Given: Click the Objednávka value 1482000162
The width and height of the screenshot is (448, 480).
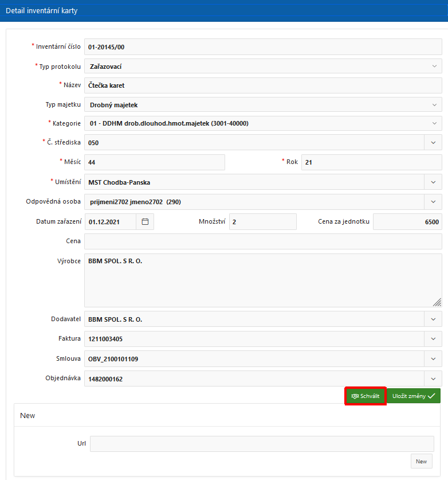Looking at the screenshot, I should coord(105,379).
